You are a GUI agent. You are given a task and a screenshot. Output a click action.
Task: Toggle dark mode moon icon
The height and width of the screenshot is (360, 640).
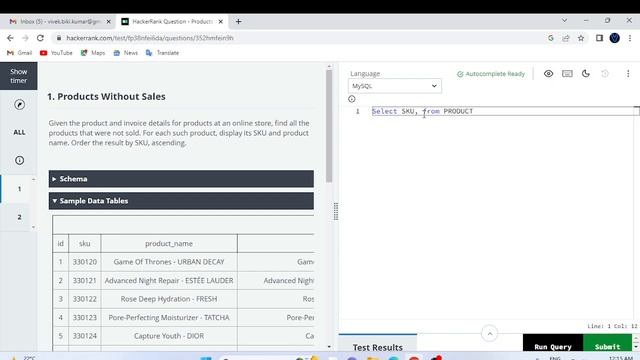pyautogui.click(x=586, y=73)
